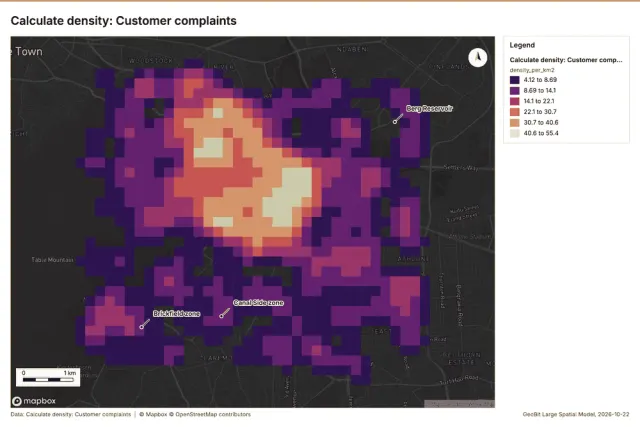Click the Canal Side zone marker pin
The width and height of the screenshot is (640, 427).
[x=222, y=316]
